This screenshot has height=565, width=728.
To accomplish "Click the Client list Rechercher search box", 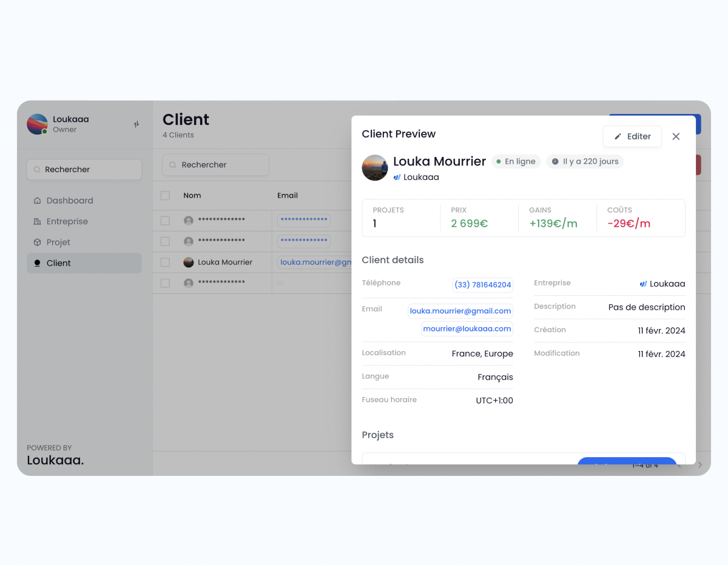I will pos(215,165).
